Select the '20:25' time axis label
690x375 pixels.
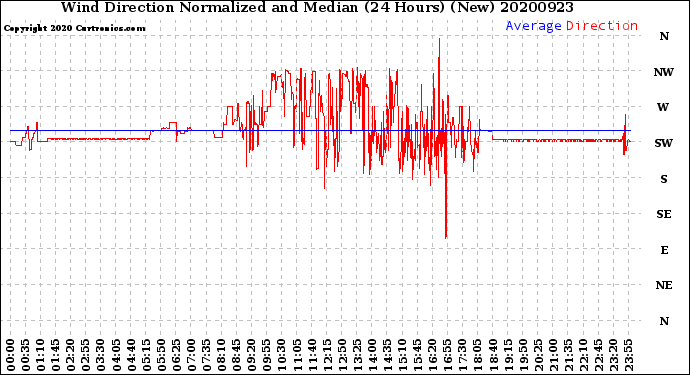[538, 355]
